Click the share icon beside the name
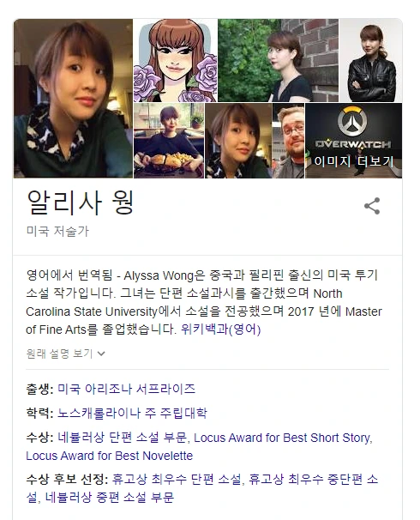This screenshot has height=520, width=420. [372, 206]
